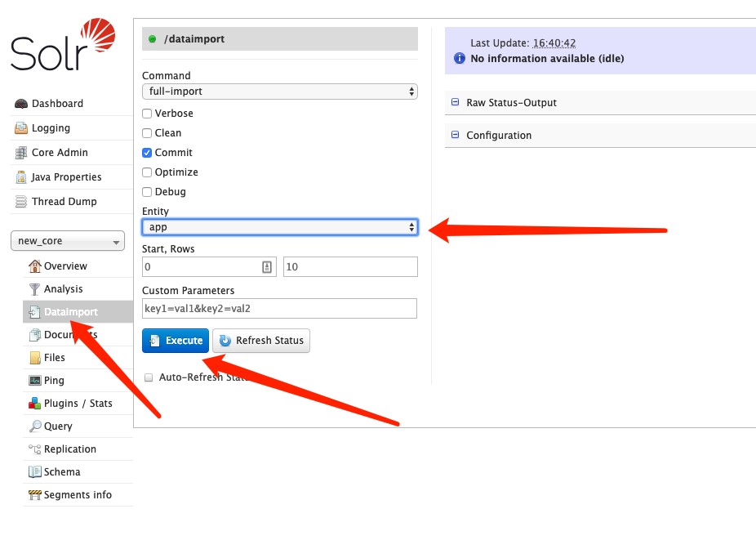Open Core Admin
Image resolution: width=756 pixels, height=558 pixels.
[60, 153]
